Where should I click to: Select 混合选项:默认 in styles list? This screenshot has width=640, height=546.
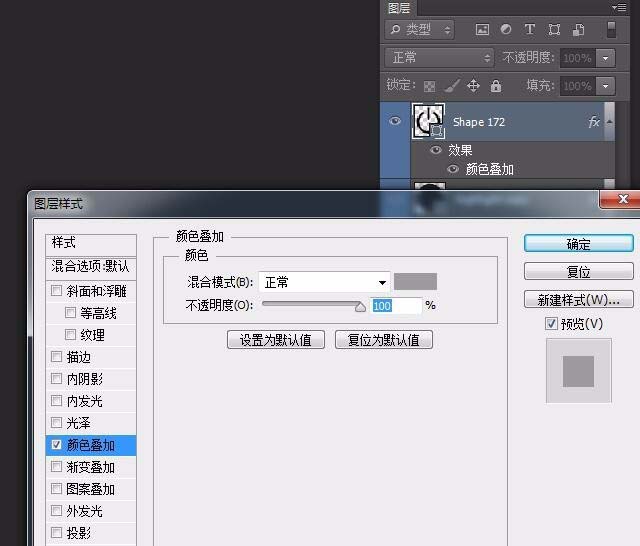91,267
